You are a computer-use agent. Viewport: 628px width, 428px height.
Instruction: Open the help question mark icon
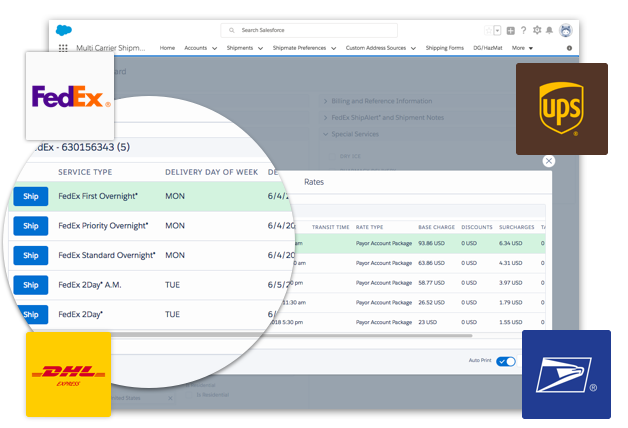coord(523,30)
